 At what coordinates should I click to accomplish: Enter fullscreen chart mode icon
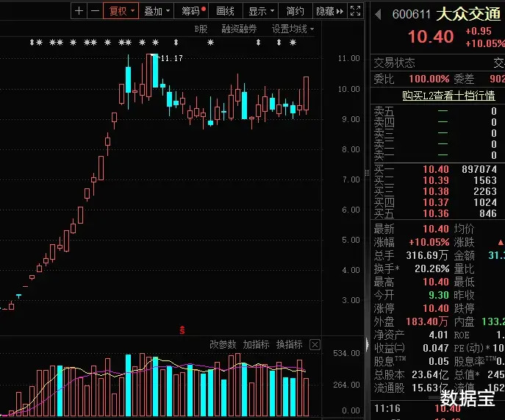(355, 11)
